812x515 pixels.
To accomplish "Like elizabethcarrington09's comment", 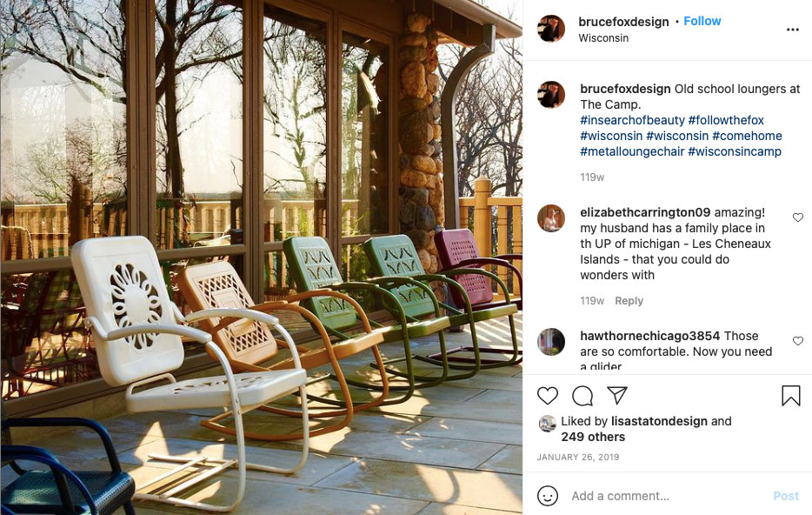I will 798,217.
